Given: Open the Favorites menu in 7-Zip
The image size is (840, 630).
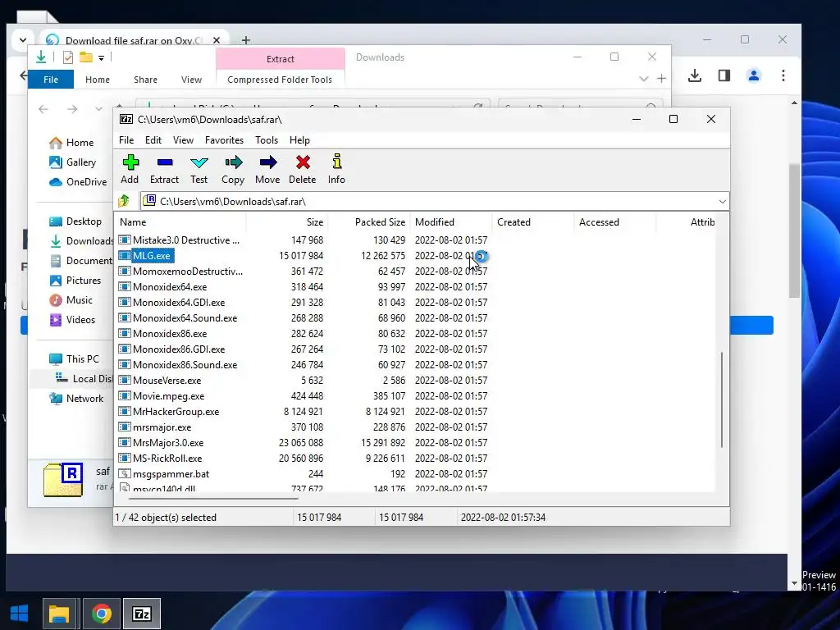Looking at the screenshot, I should (x=224, y=139).
